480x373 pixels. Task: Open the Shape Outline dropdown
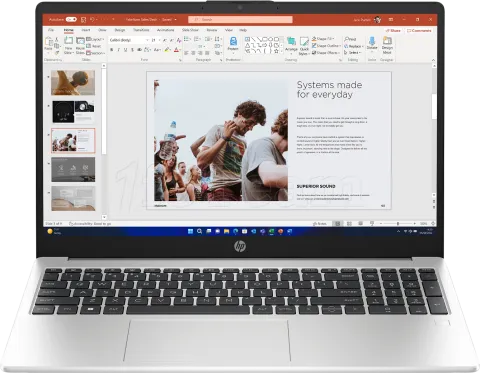[326, 46]
